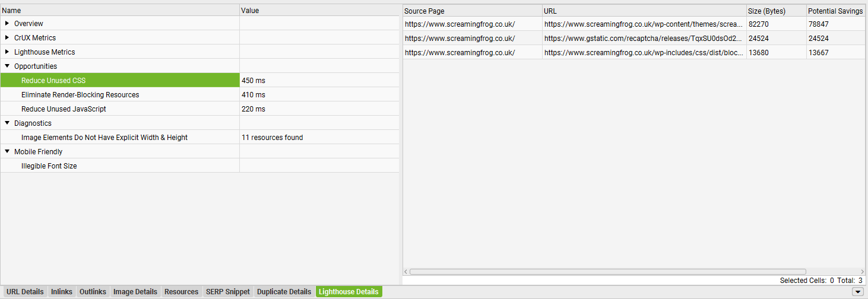Screen dimensions: 868x299
Task: Click the Opportunities label
Action: point(36,66)
